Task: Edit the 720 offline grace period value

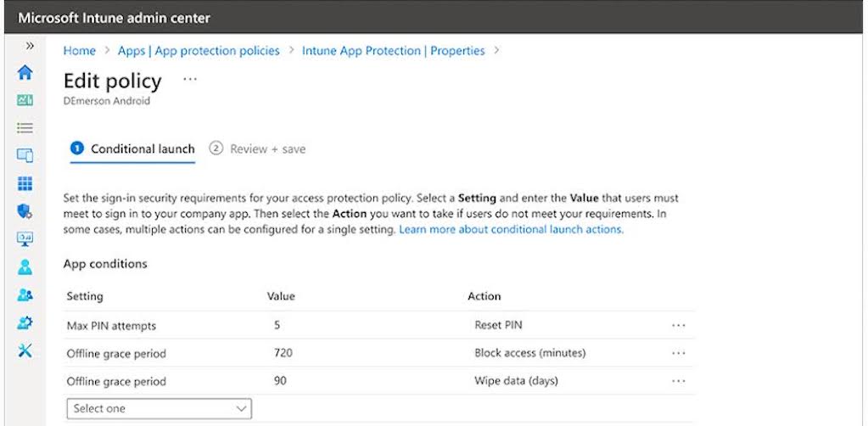Action: (x=283, y=353)
